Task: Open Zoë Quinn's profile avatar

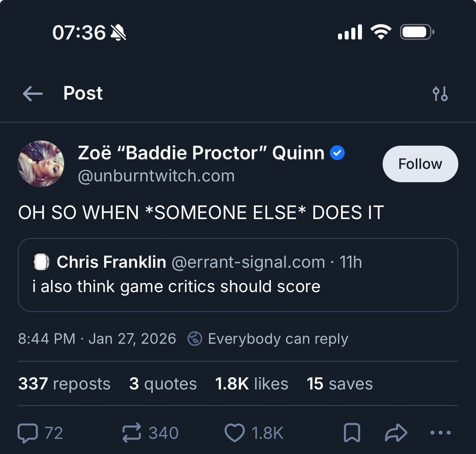Action: [41, 164]
